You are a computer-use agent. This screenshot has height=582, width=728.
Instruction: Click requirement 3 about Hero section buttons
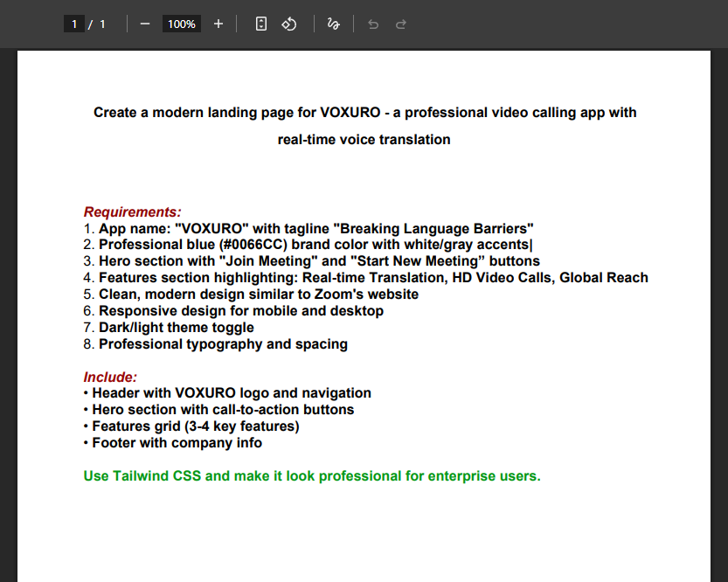pos(311,261)
